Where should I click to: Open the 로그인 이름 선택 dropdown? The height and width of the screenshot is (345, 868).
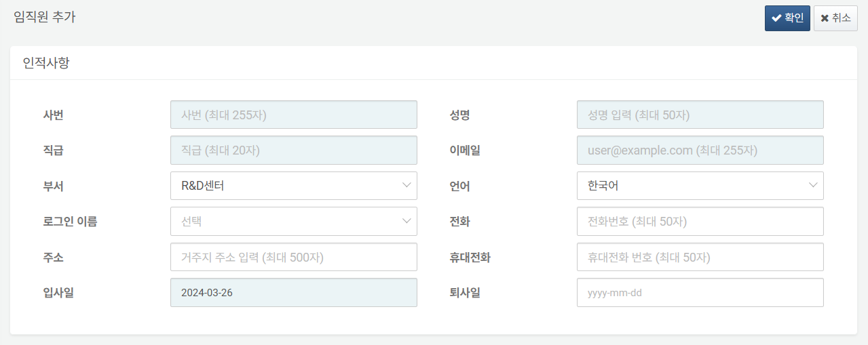(294, 221)
